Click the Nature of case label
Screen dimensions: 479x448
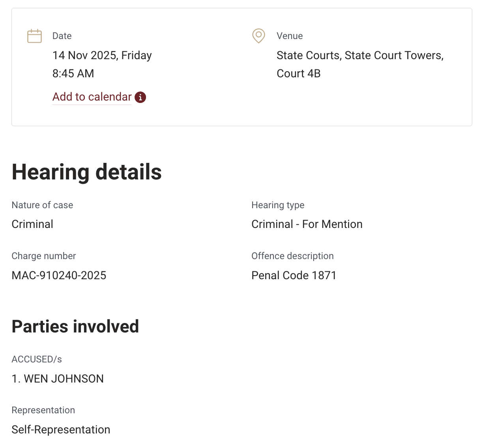(x=42, y=205)
